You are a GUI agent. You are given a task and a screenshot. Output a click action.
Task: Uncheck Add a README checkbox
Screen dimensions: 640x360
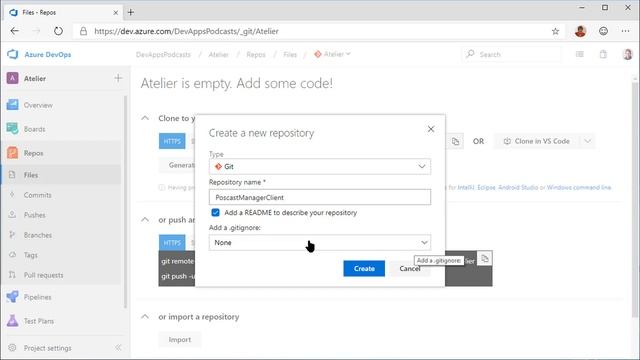click(216, 213)
